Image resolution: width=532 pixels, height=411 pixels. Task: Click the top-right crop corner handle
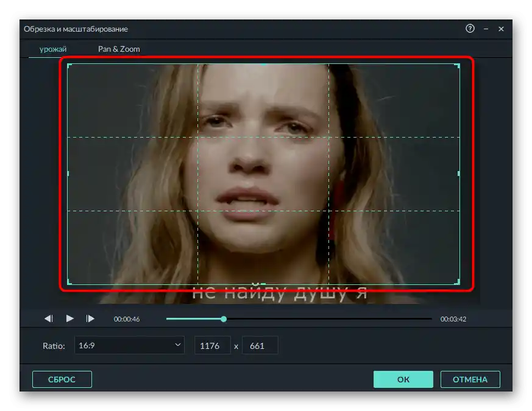(458, 65)
